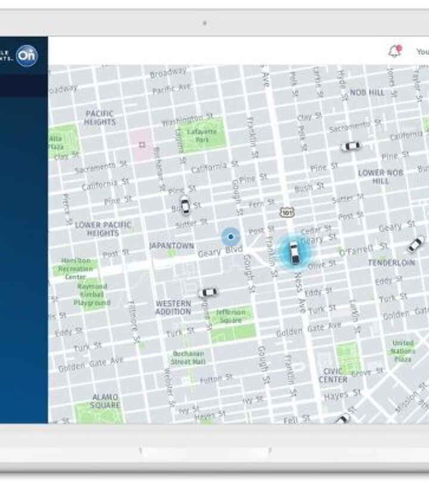Click Jefferson Square park on the map
Screen dimensions: 429x504
pyautogui.click(x=231, y=317)
